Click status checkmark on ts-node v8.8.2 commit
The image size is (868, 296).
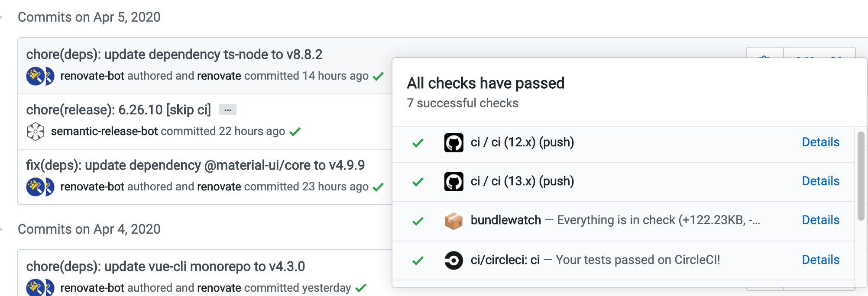coord(378,77)
